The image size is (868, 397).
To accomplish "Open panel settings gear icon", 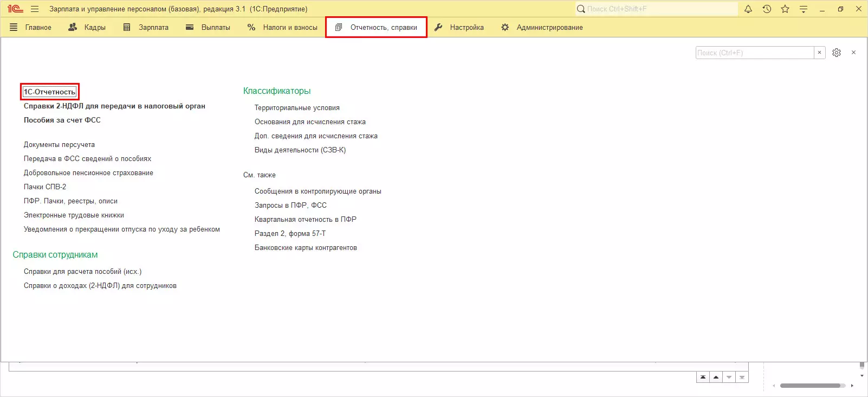I will [x=837, y=53].
